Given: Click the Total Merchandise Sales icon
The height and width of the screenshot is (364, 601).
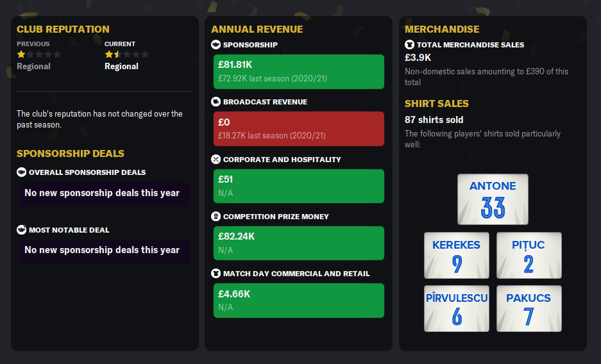Looking at the screenshot, I should [x=409, y=45].
